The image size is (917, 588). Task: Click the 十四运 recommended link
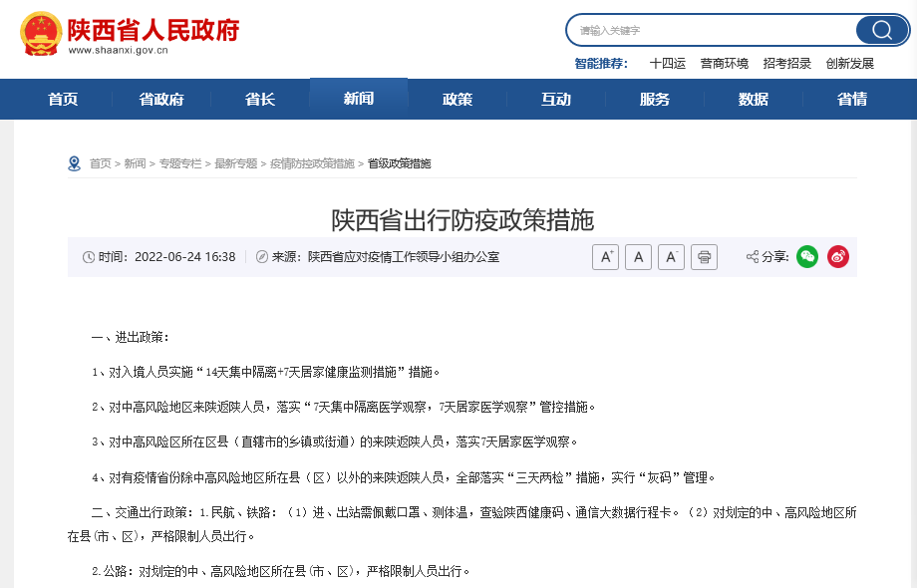[x=667, y=63]
